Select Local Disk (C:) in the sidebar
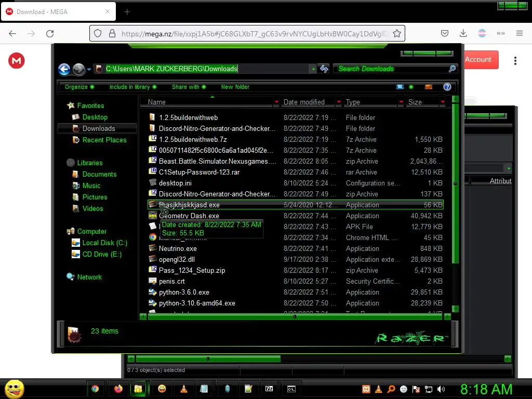This screenshot has height=399, width=532. tap(104, 243)
